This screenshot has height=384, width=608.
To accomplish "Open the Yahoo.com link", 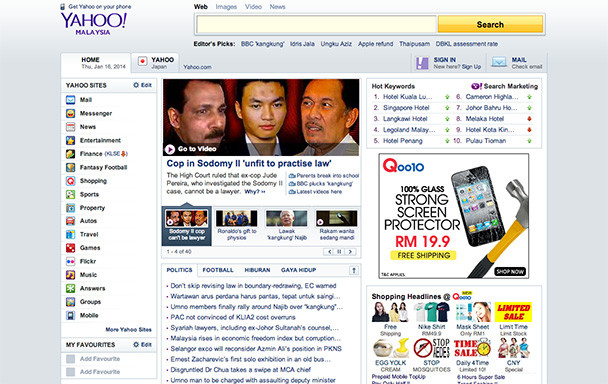I will pos(197,67).
